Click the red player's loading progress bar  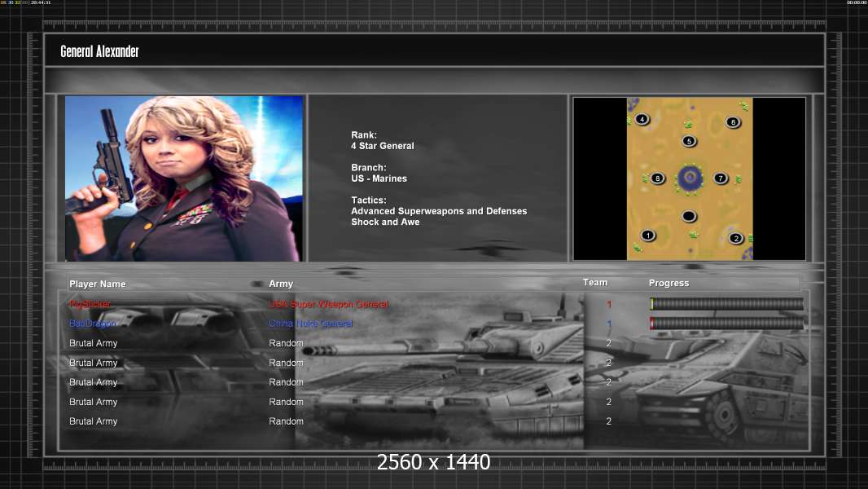pos(727,303)
